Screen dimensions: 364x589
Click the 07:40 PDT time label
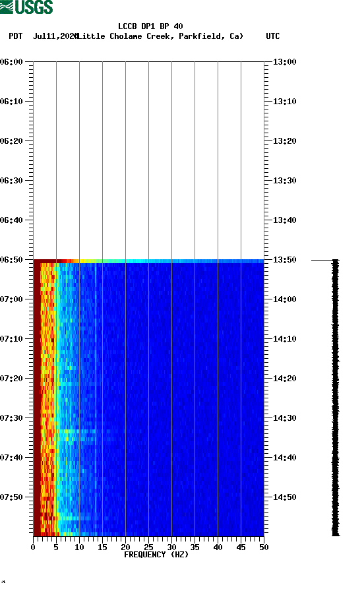12,458
